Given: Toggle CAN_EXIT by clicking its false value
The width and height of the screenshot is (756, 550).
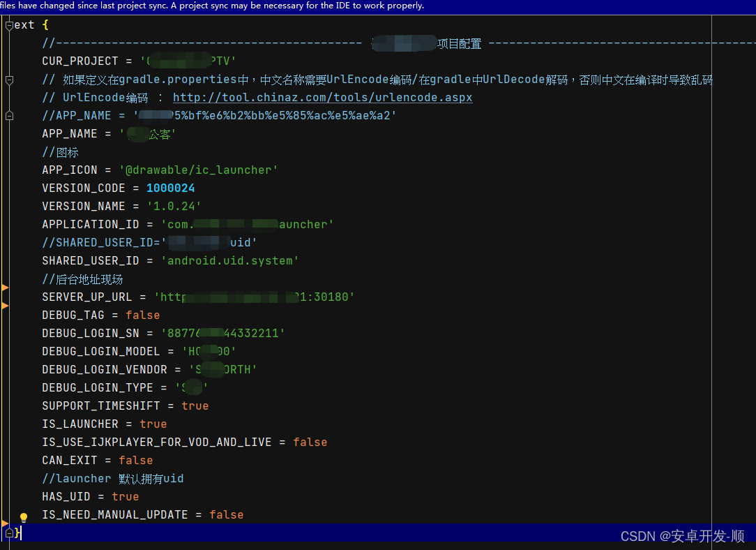Looking at the screenshot, I should tap(136, 460).
